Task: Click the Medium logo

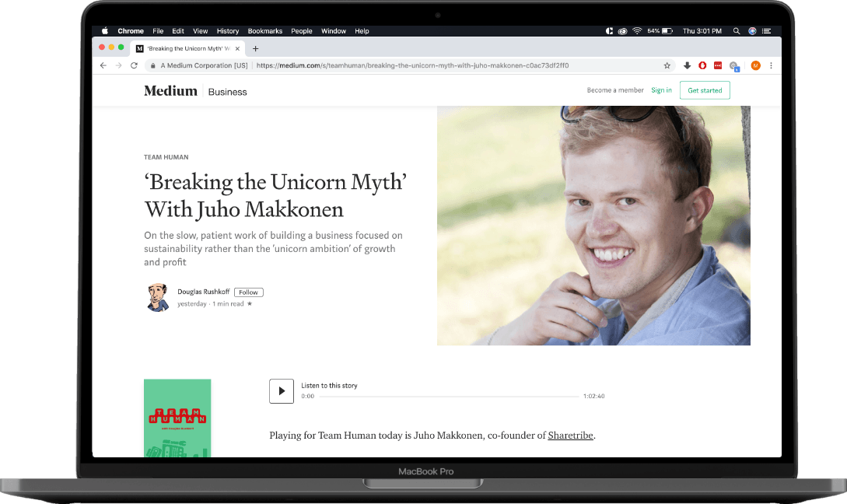Action: pos(170,91)
